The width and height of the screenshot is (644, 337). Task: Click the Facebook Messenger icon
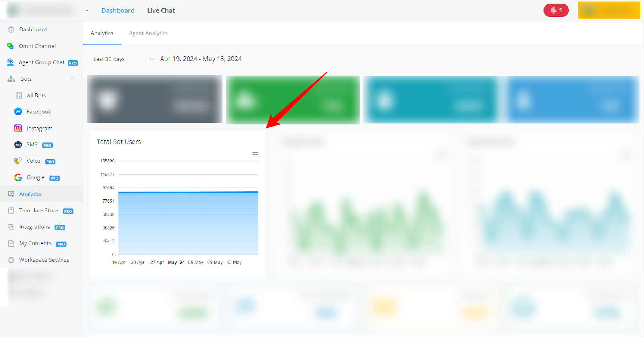[x=18, y=111]
